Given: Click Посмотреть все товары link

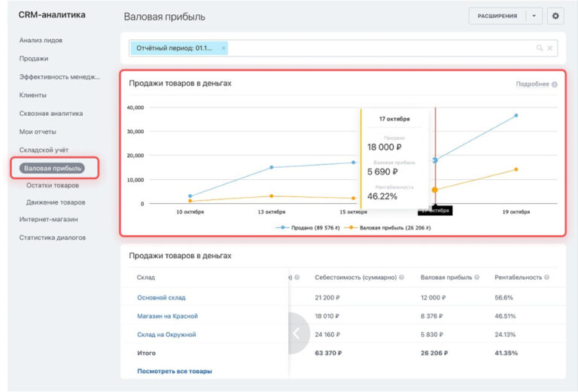Looking at the screenshot, I should click(175, 372).
